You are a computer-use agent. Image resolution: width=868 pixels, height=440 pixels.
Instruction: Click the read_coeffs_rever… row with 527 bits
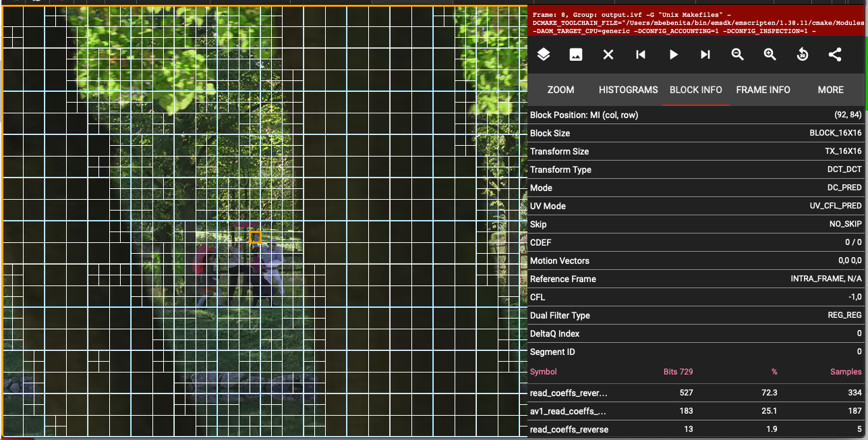coord(696,393)
